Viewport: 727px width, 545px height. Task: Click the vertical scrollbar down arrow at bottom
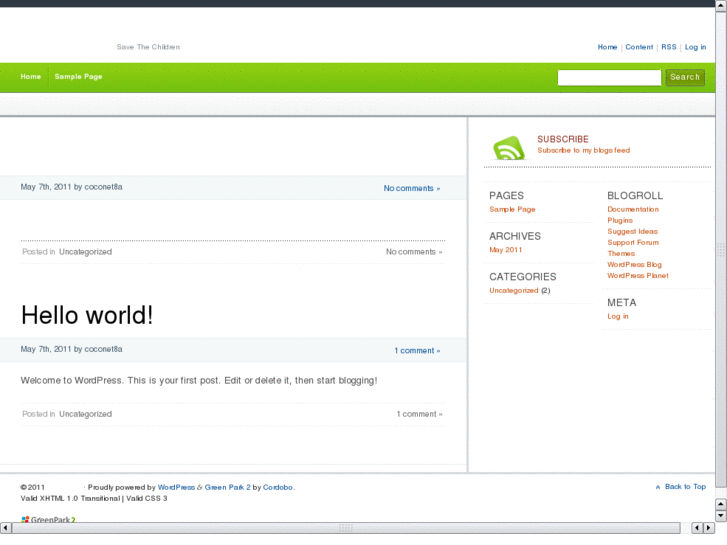[721, 515]
